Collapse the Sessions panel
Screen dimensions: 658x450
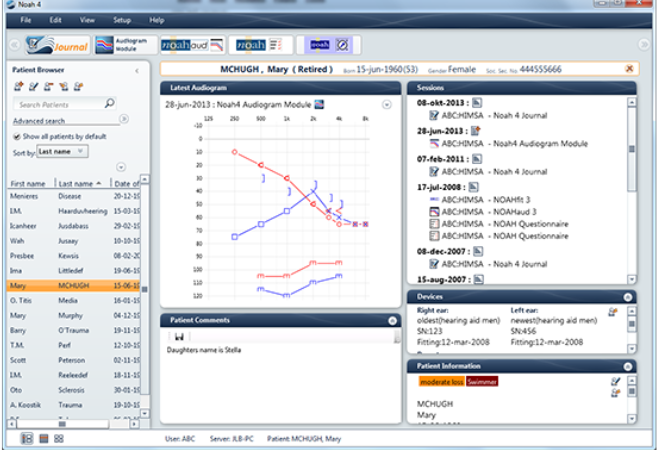pos(627,89)
